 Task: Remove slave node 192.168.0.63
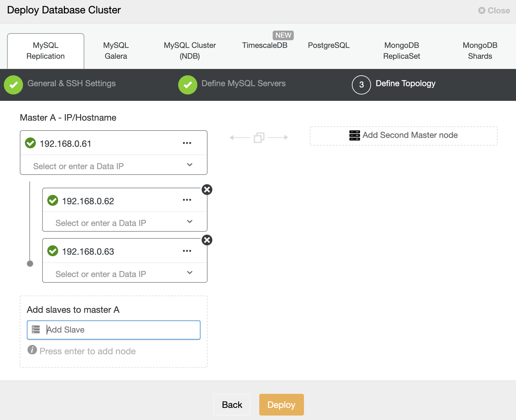(x=207, y=240)
